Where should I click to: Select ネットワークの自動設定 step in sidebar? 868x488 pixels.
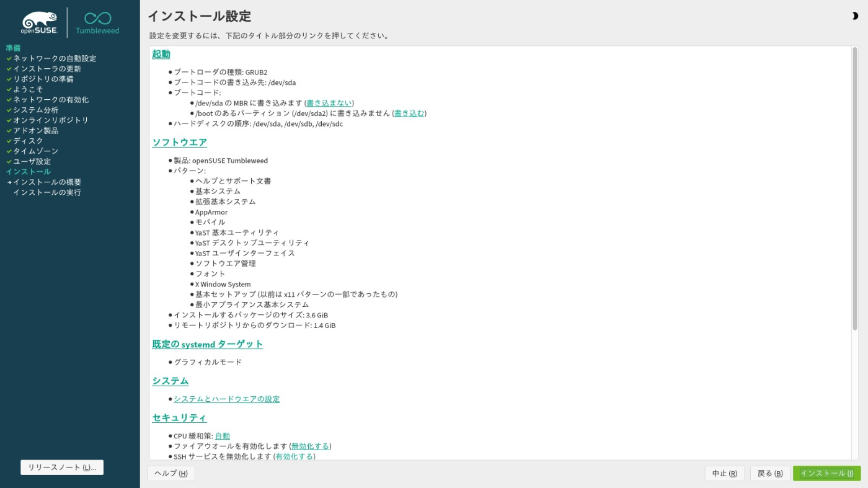[55, 58]
